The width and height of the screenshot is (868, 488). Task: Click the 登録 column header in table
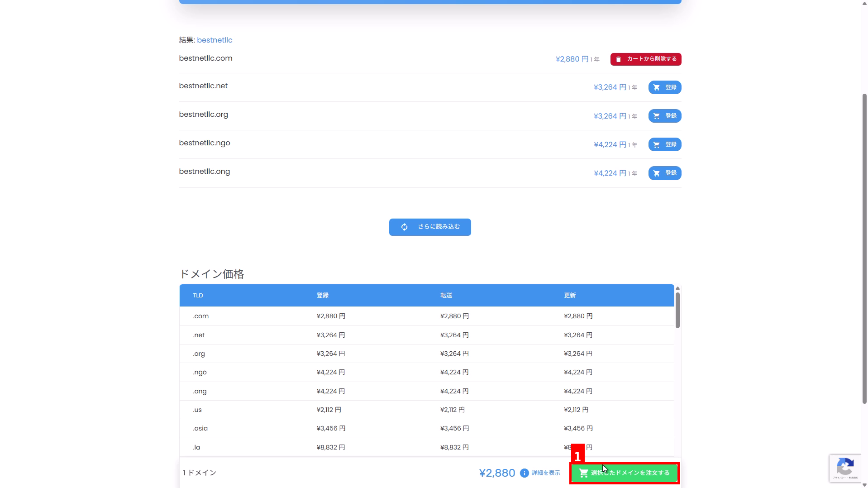(322, 296)
